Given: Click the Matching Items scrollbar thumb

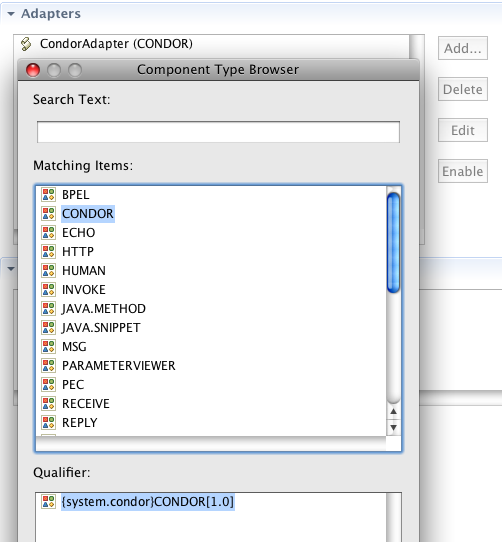Looking at the screenshot, I should coord(393,243).
